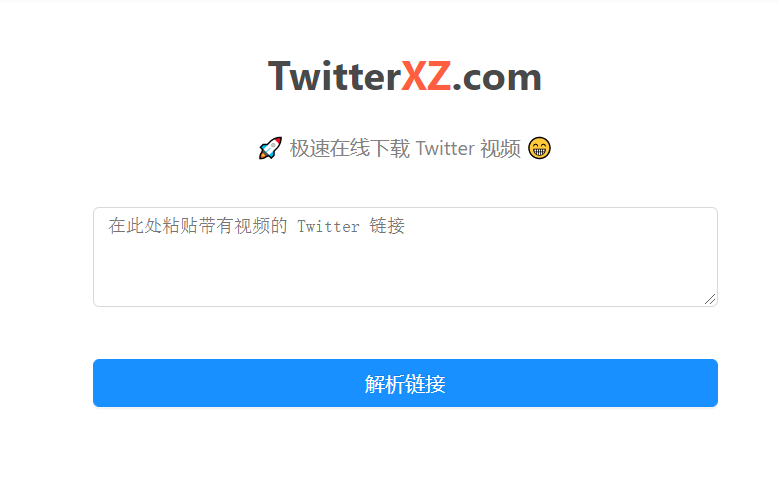Click the rocket emoji icon
This screenshot has height=493, width=778.
270,148
